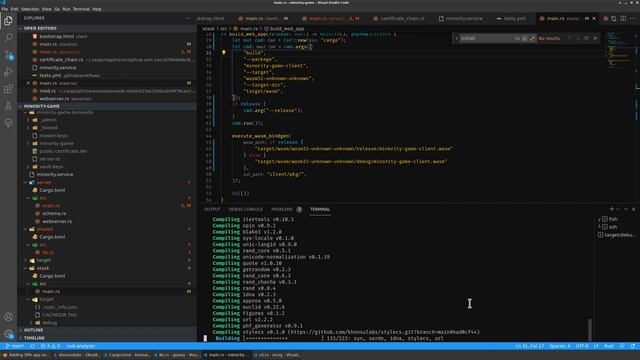Click main* branch in status bar
This screenshot has width=640, height=360.
tap(15, 346)
